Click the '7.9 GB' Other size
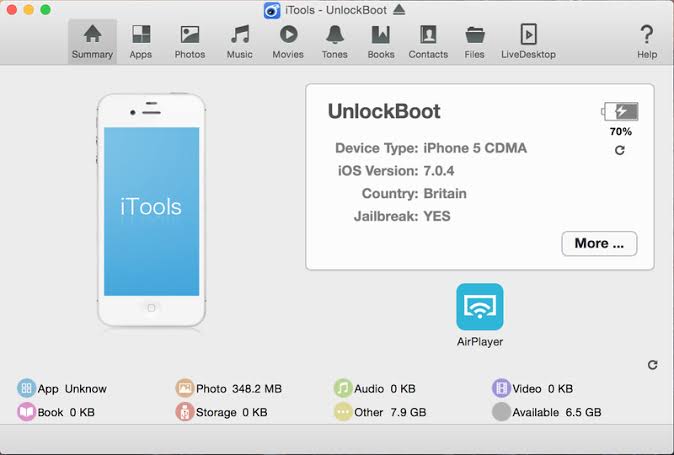The width and height of the screenshot is (674, 455). point(408,412)
